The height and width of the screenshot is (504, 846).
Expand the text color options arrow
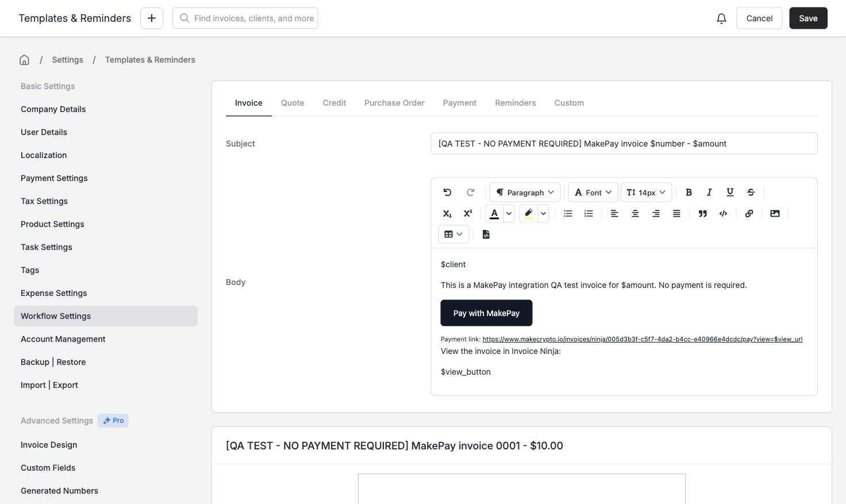[509, 214]
